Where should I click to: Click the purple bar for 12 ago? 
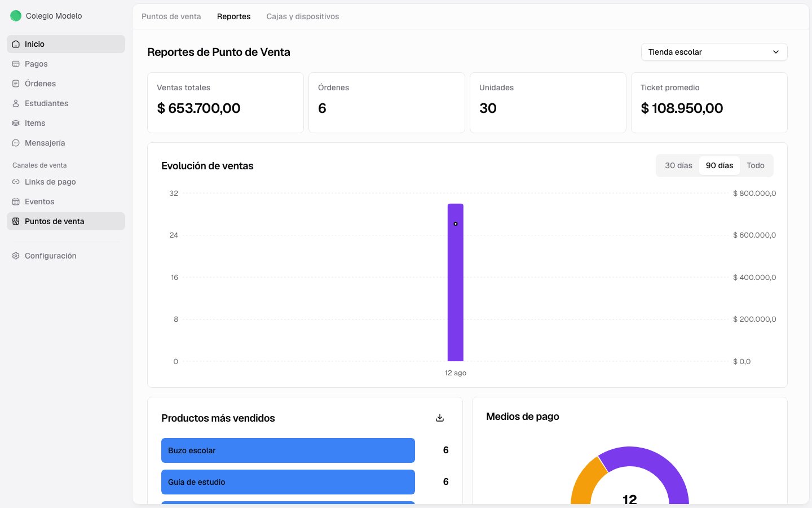coord(456,282)
